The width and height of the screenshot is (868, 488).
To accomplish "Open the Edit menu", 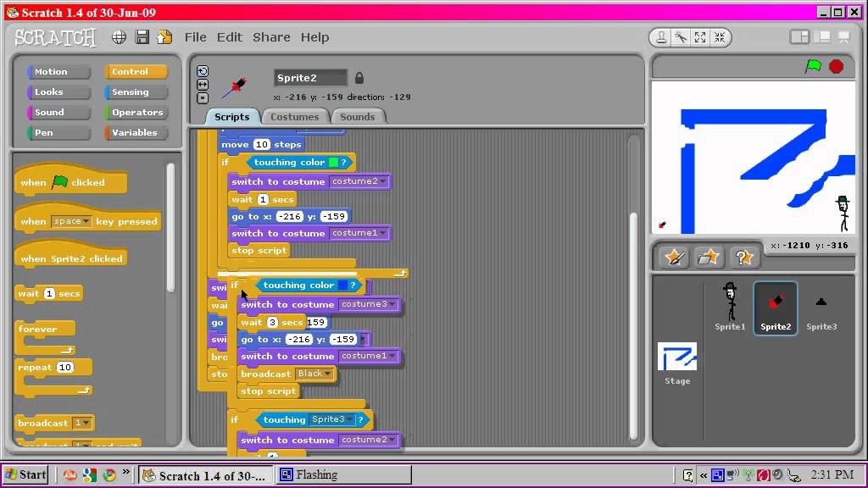I will (x=229, y=37).
